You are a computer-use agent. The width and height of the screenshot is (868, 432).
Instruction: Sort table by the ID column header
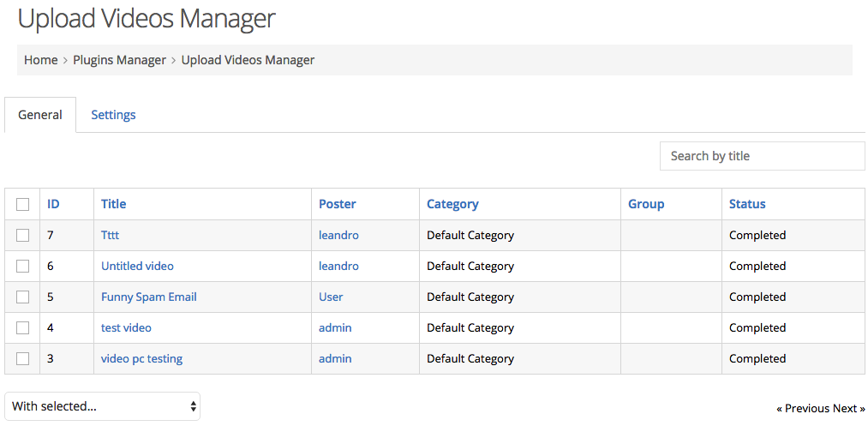click(x=53, y=204)
